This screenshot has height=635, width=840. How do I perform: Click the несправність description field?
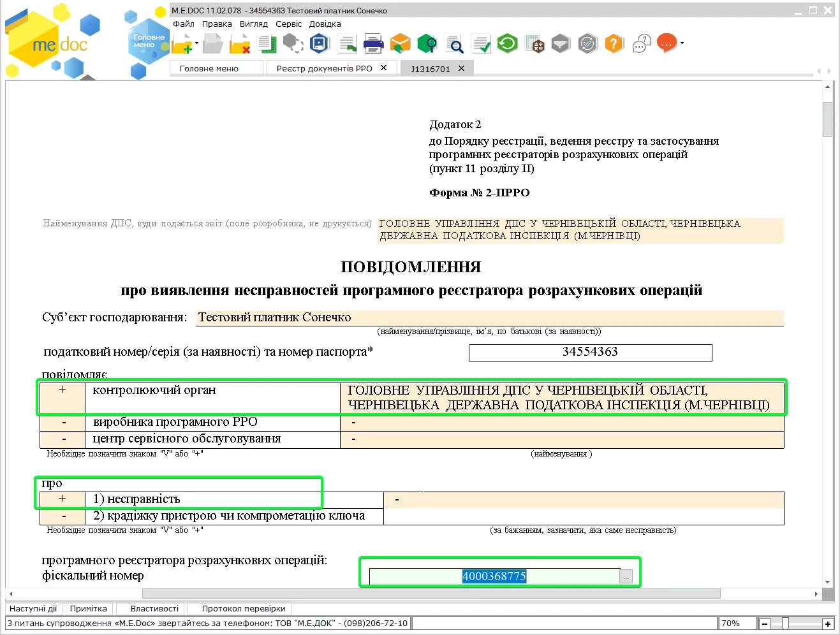click(x=584, y=500)
